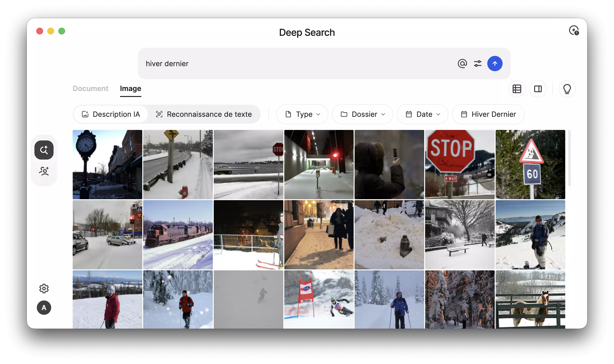Open the AI search sidebar icon
The image size is (614, 364).
[44, 150]
